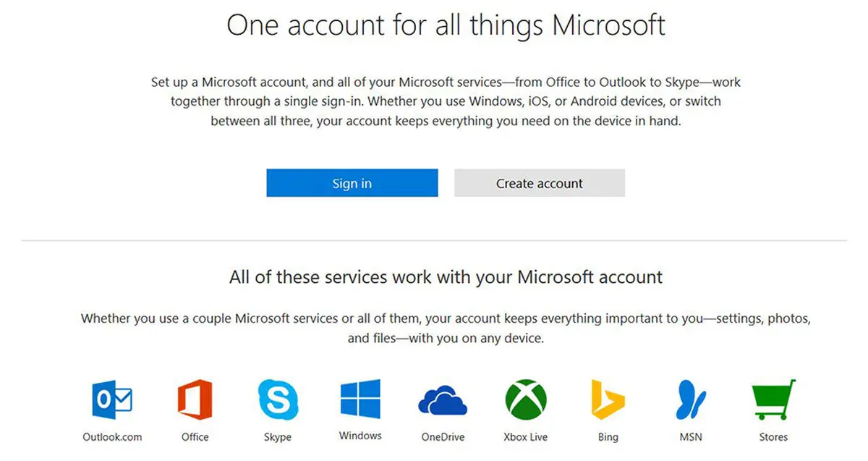The height and width of the screenshot is (461, 868).
Task: Click the Outlook.com envelope icon
Action: point(112,400)
